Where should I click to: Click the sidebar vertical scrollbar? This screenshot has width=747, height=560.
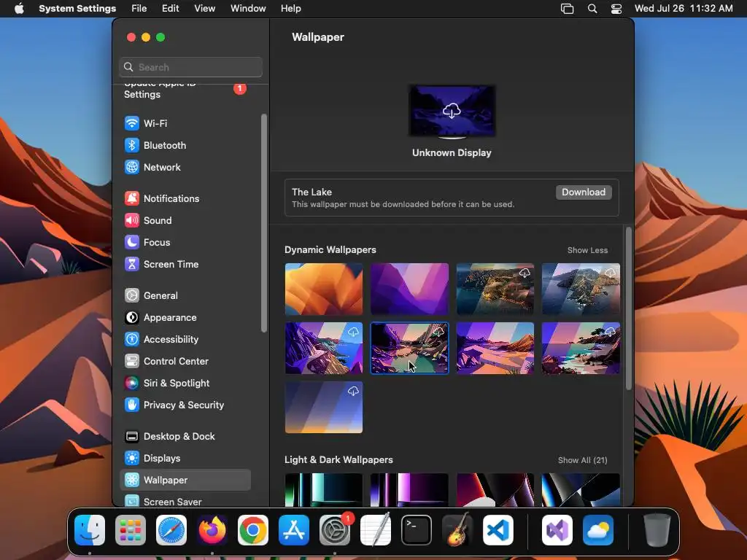tap(264, 223)
